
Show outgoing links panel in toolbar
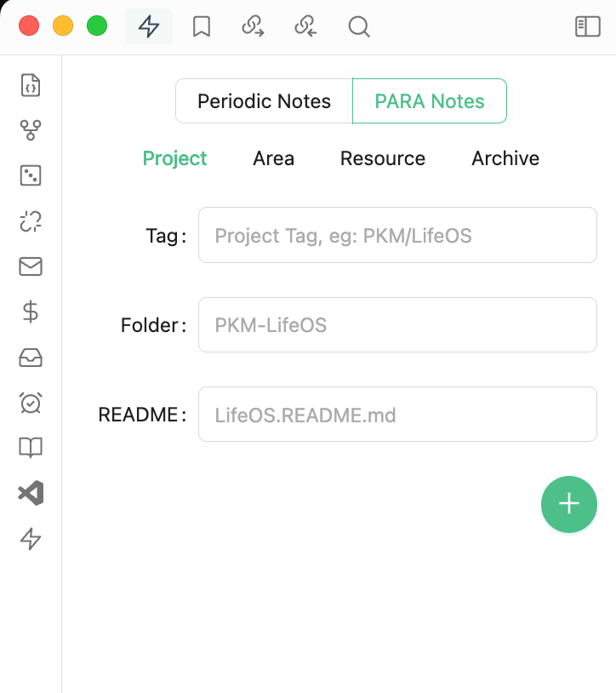click(253, 26)
